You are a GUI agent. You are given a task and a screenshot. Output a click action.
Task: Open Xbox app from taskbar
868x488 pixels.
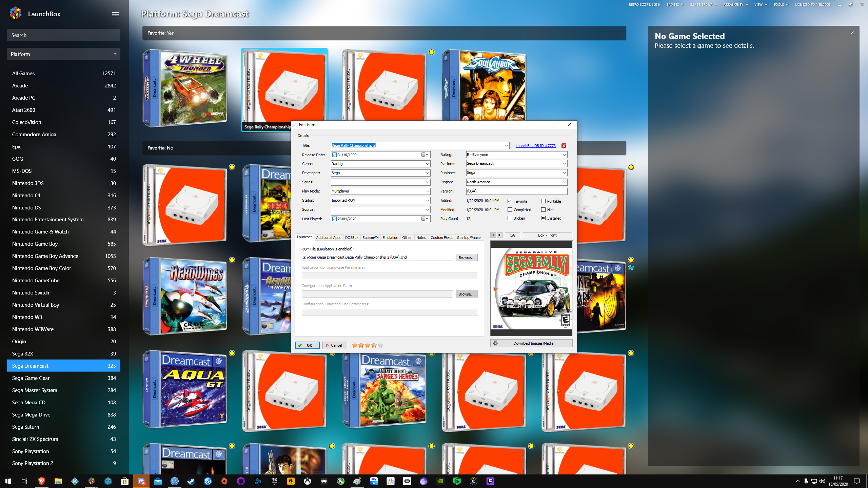tap(308, 481)
